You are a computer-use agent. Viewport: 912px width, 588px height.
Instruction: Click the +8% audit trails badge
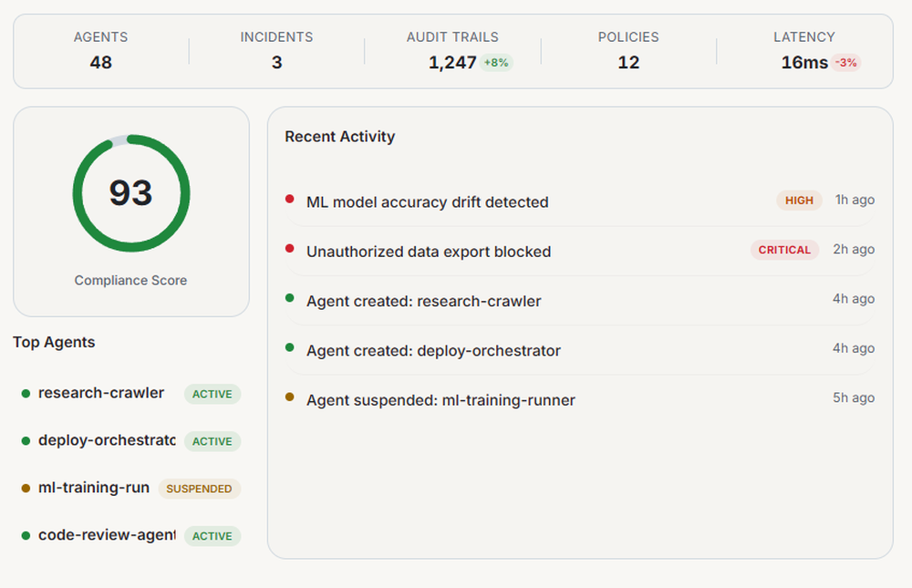496,62
